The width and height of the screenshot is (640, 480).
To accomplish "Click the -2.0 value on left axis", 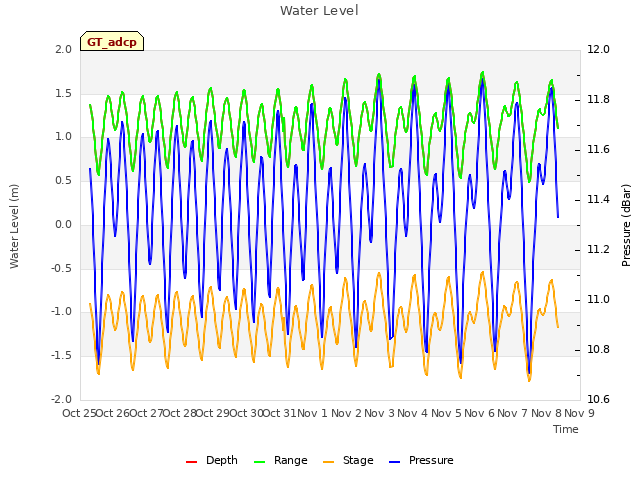I will click(x=61, y=399).
